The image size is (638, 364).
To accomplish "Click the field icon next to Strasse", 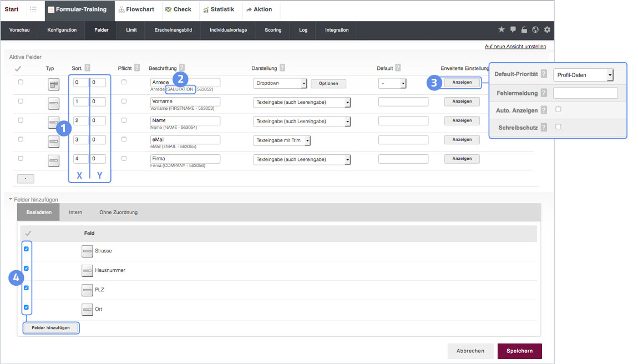I will tap(87, 251).
